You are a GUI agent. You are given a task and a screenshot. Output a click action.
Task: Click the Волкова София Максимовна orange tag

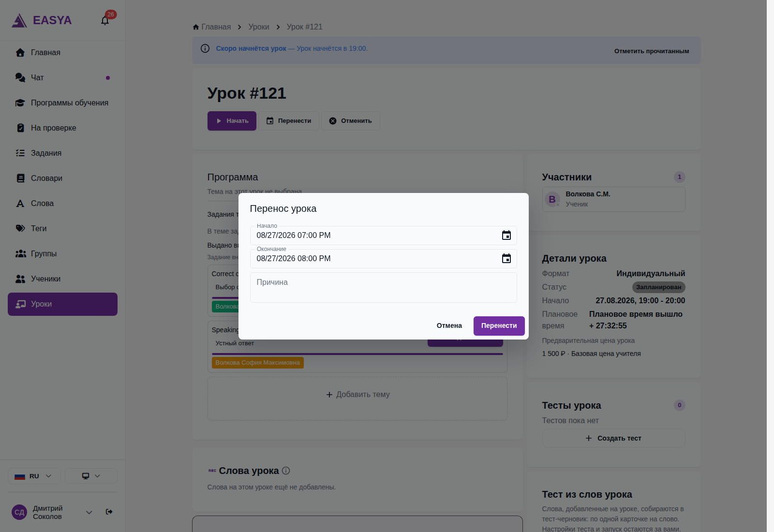pyautogui.click(x=257, y=363)
